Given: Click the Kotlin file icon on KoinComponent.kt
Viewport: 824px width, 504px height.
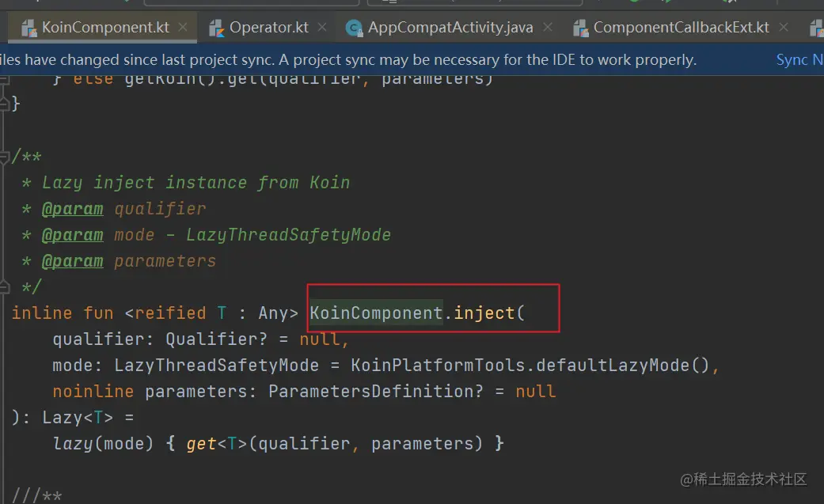Looking at the screenshot, I should pyautogui.click(x=28, y=28).
